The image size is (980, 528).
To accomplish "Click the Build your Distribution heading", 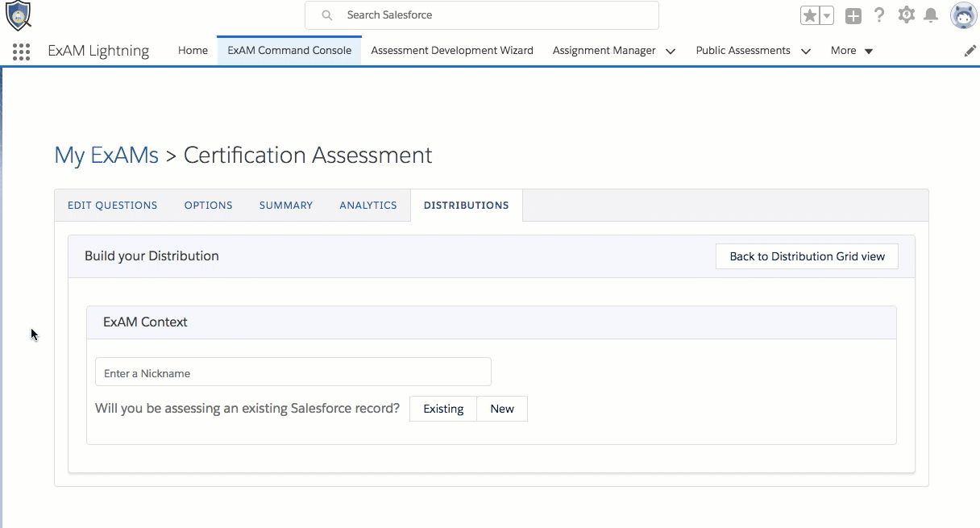I will pos(152,256).
